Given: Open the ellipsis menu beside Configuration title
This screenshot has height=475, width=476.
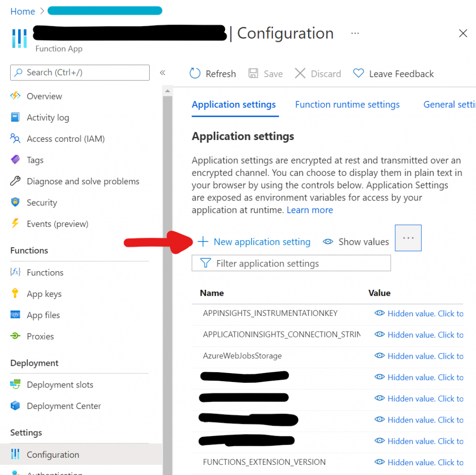Looking at the screenshot, I should 355,33.
